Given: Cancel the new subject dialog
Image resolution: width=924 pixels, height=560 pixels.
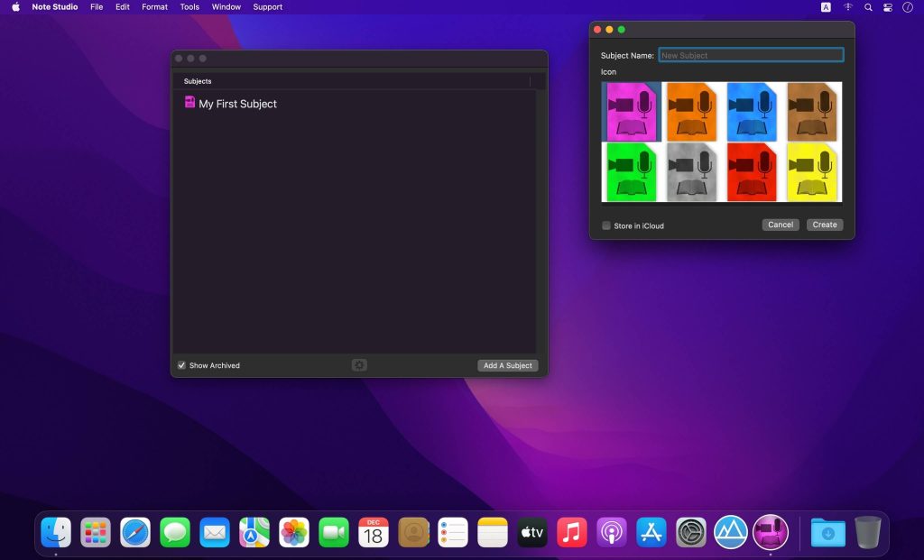Looking at the screenshot, I should (780, 225).
